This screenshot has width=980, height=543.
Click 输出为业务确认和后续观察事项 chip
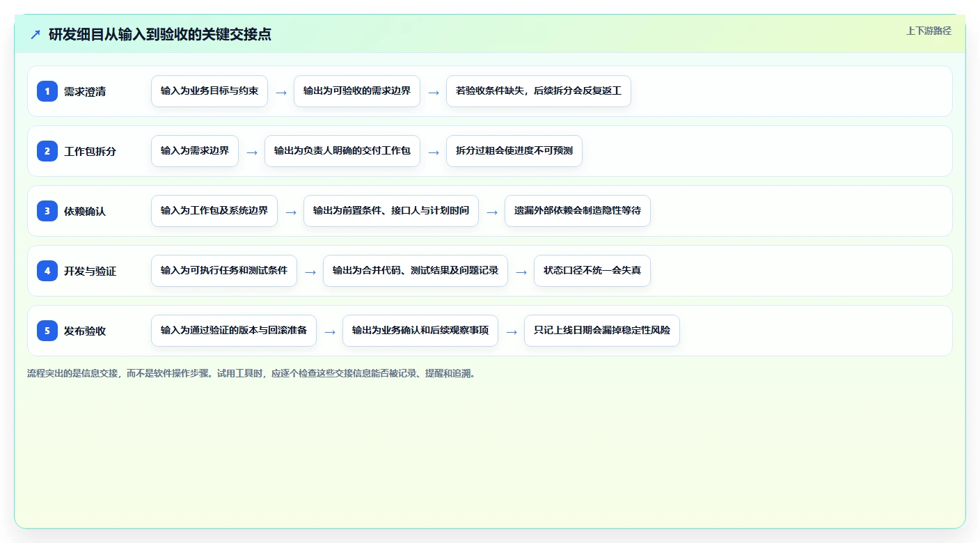pyautogui.click(x=420, y=331)
